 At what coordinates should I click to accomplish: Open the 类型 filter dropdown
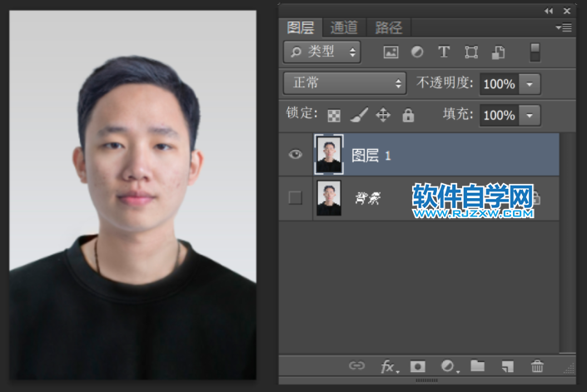322,52
